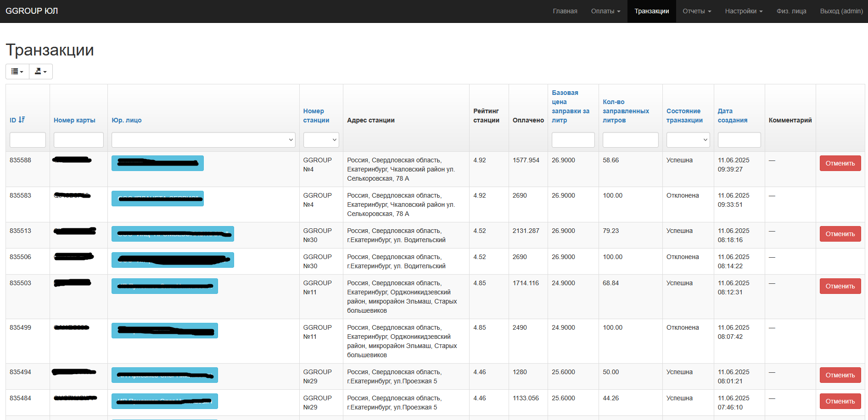Focus the Кол-во литров filter input
Viewport: 868px width, 420px height.
coord(631,140)
